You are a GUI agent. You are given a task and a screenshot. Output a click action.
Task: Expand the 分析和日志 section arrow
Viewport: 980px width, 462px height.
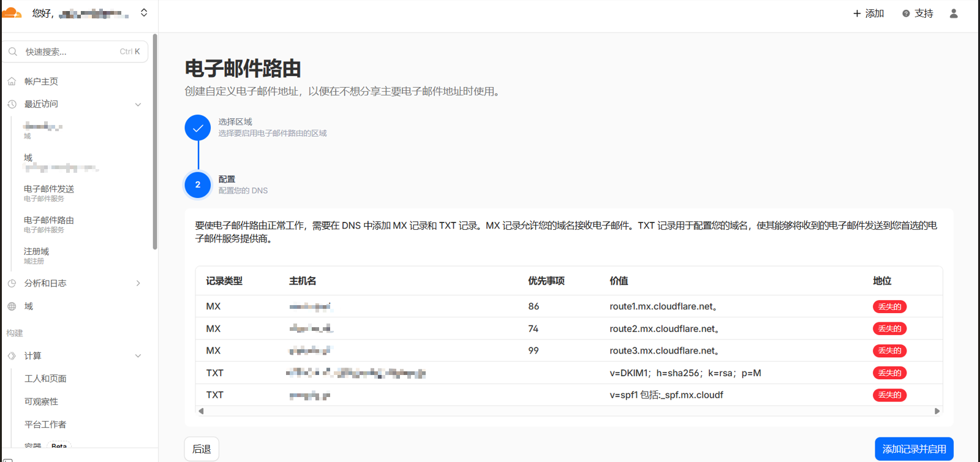138,283
